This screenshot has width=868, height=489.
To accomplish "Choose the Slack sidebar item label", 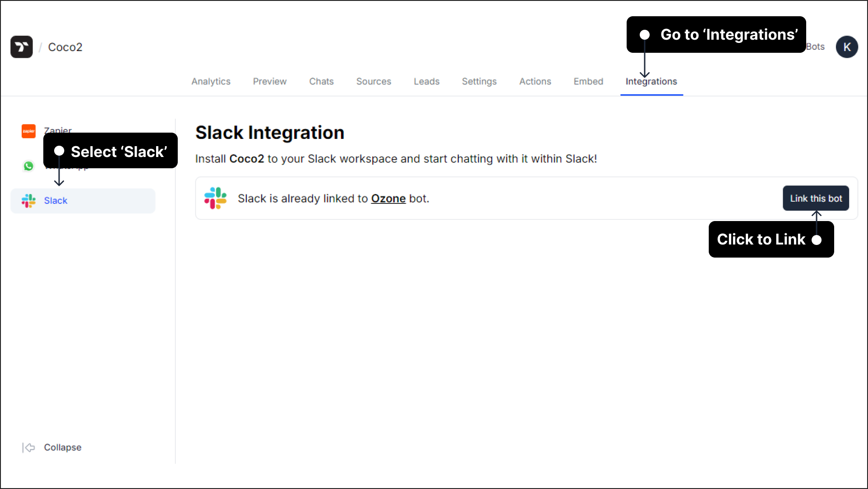I will coord(55,201).
